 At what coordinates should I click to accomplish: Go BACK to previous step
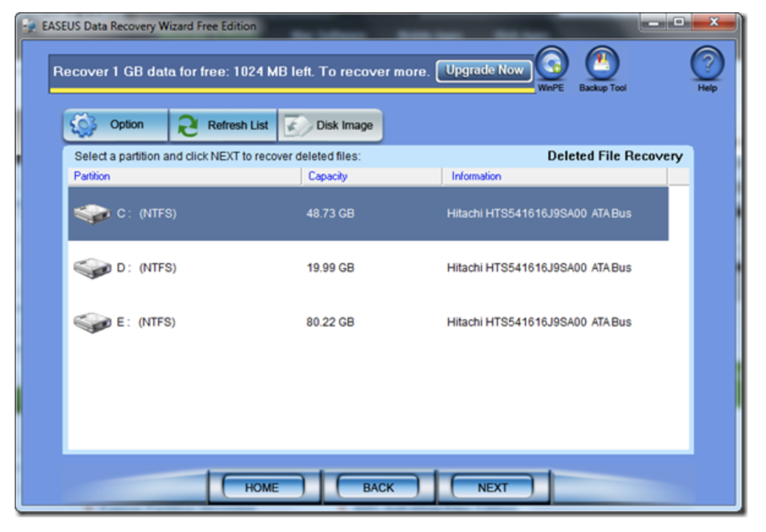click(x=378, y=487)
